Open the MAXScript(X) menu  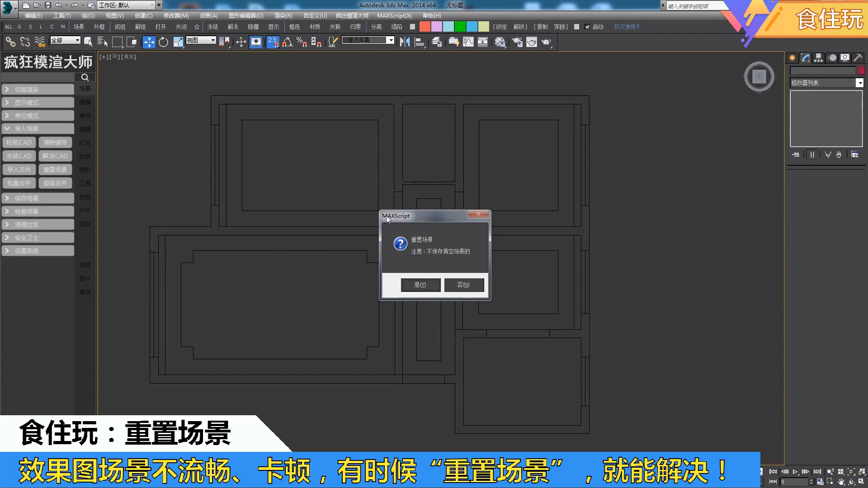(x=394, y=15)
